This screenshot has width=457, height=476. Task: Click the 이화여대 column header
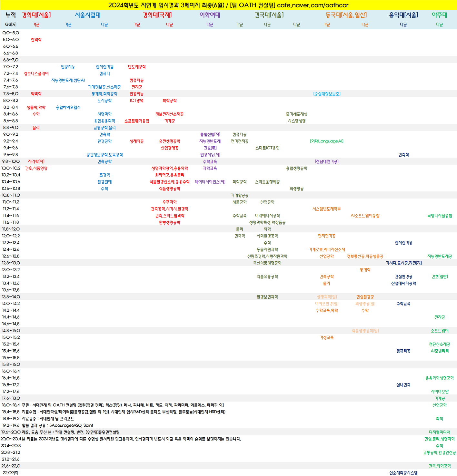tap(210, 15)
